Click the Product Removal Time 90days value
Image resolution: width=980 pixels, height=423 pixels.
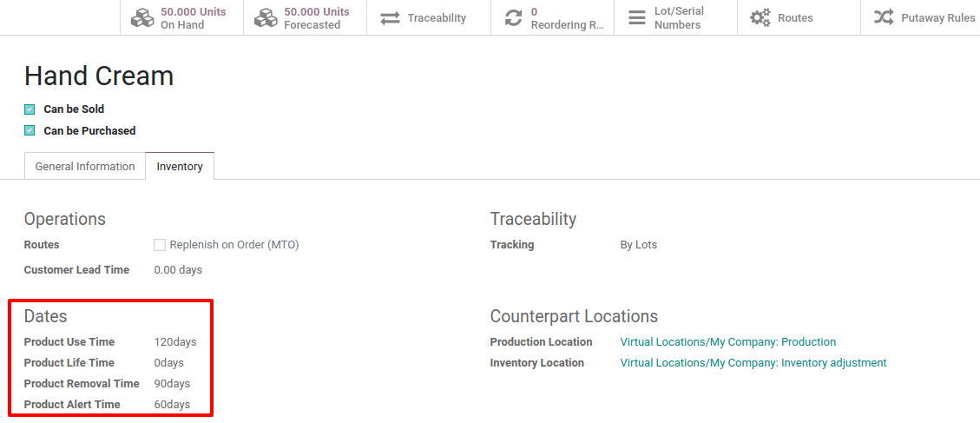point(172,384)
